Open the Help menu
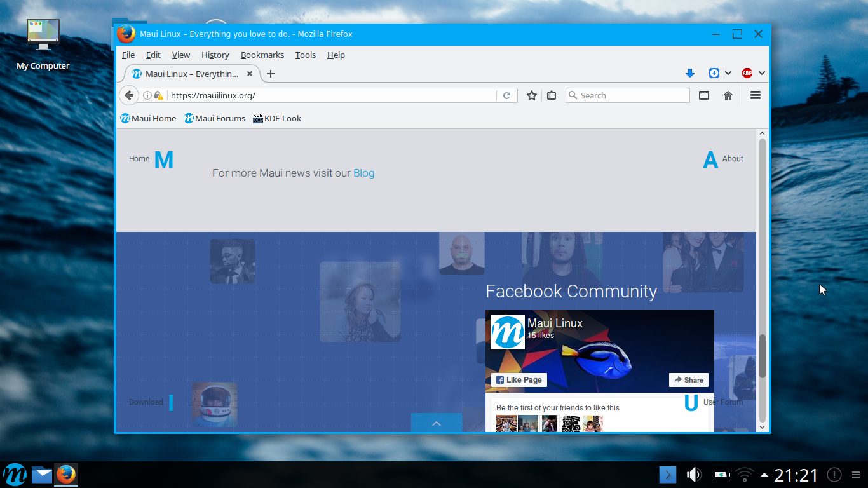Image resolution: width=868 pixels, height=488 pixels. [x=336, y=55]
